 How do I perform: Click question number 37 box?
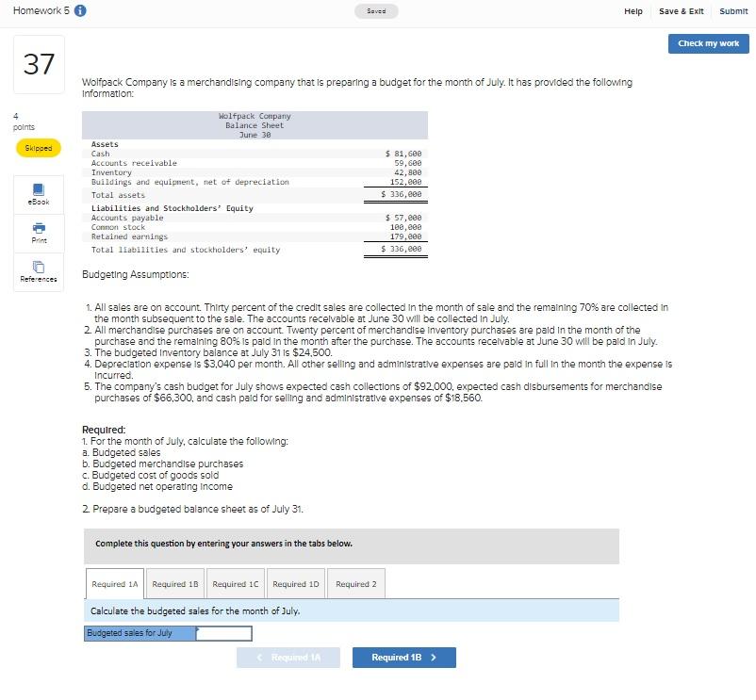pyautogui.click(x=39, y=64)
